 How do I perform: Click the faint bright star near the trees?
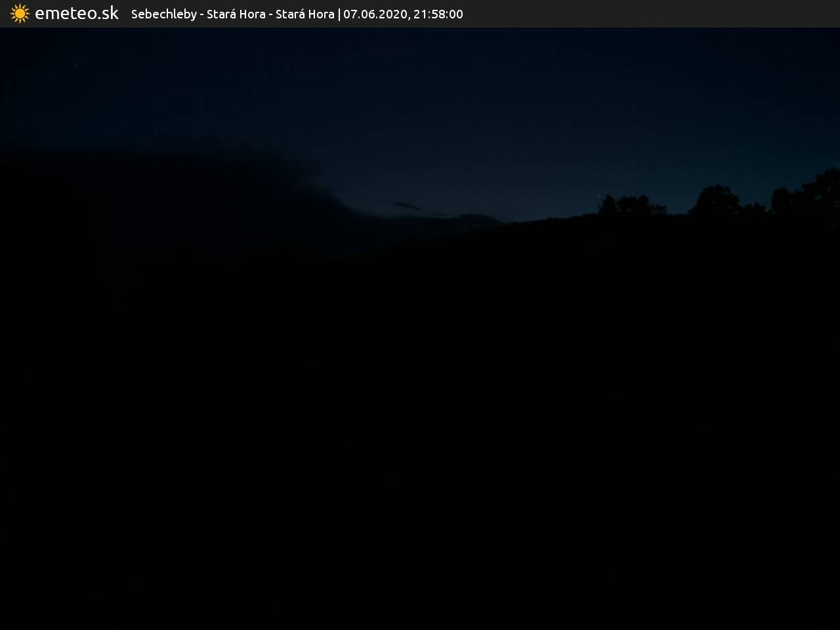598,196
